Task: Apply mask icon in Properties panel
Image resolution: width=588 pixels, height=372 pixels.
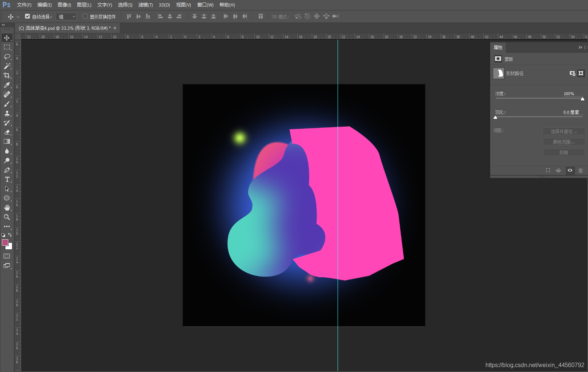Action: [x=559, y=171]
